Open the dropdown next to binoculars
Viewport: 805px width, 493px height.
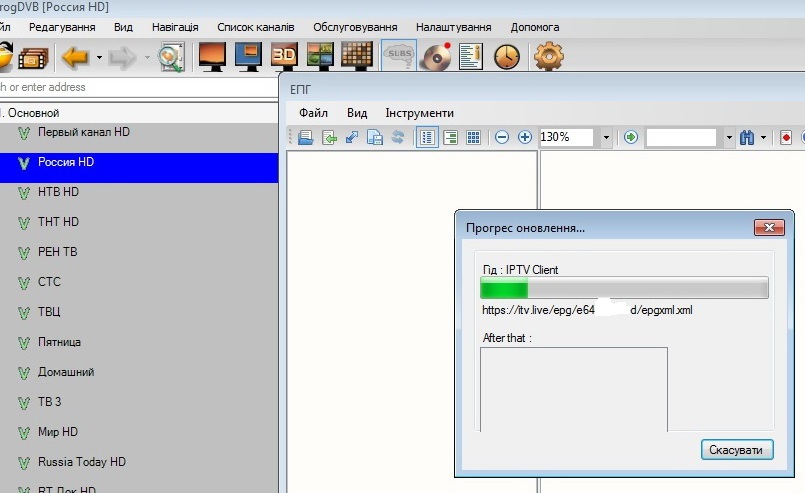pyautogui.click(x=763, y=137)
